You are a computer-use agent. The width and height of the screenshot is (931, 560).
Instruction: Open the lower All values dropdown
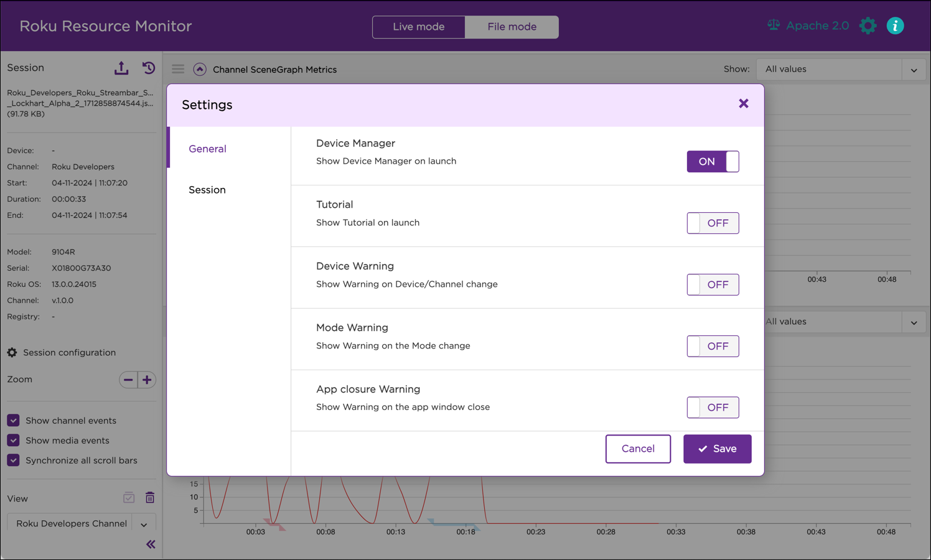click(914, 322)
